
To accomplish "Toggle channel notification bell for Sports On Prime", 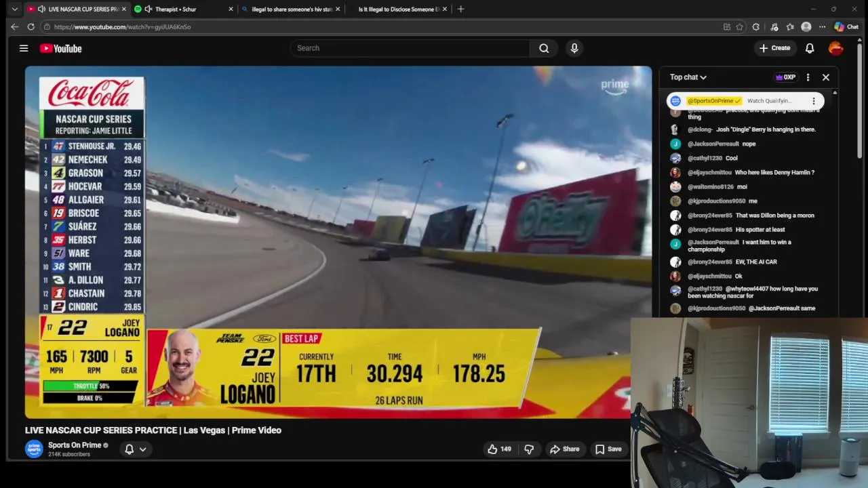I will (x=129, y=449).
